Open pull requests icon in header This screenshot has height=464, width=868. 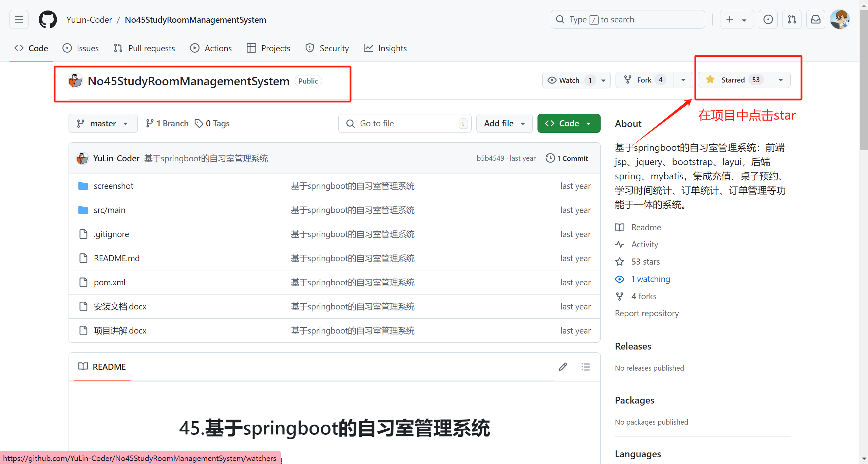pos(792,19)
